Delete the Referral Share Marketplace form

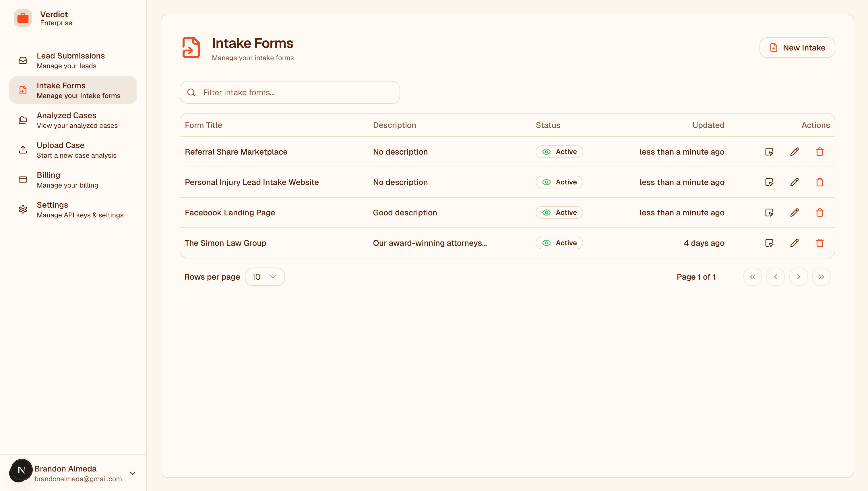tap(820, 152)
